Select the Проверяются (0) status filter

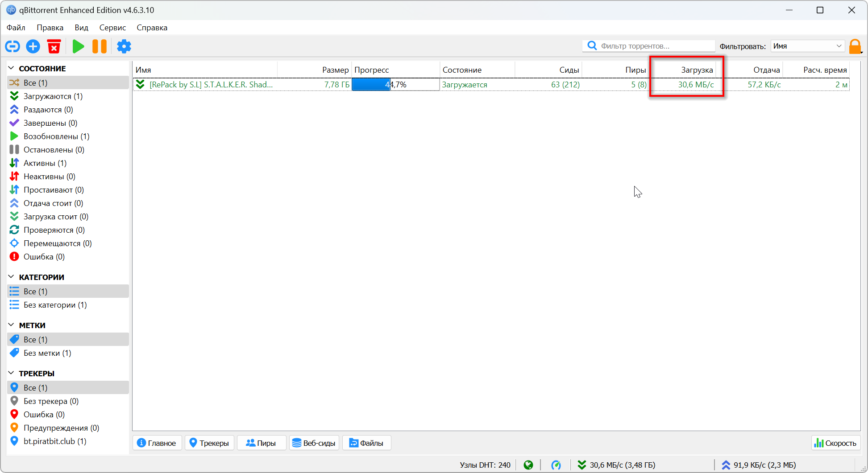(x=68, y=230)
